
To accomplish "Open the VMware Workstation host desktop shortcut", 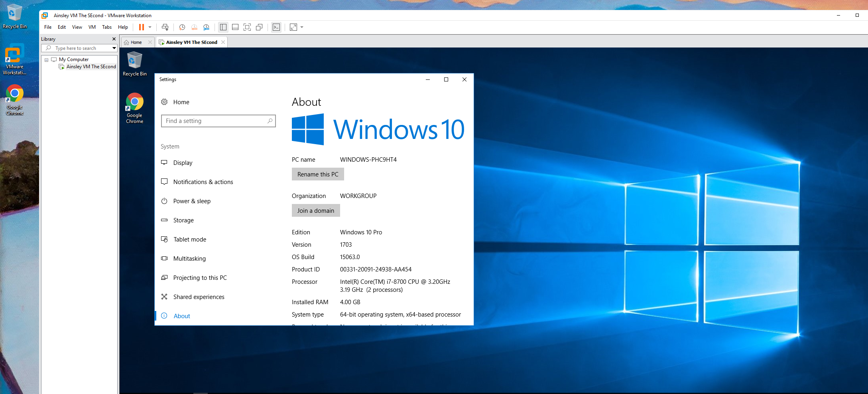I will [15, 59].
